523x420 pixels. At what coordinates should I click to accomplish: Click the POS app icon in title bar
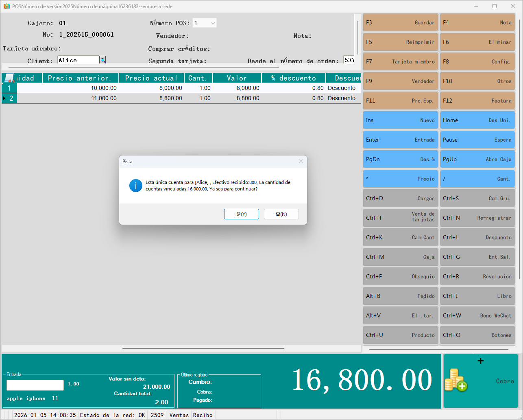coord(7,6)
